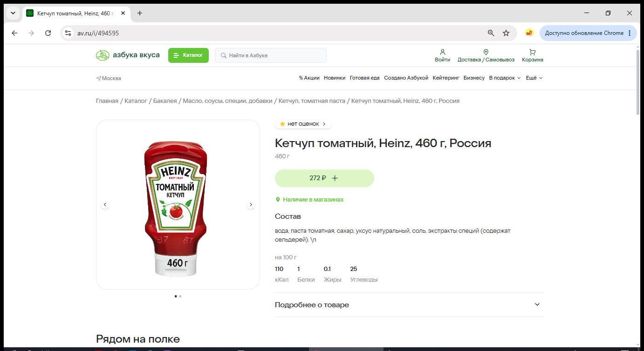Show the previous product image
Screen dimensions: 644x351
pos(105,204)
